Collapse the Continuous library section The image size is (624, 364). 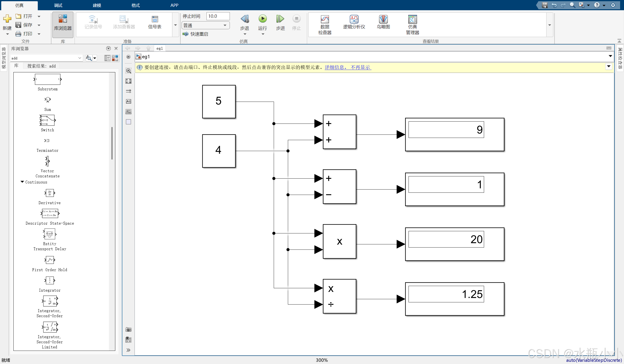point(22,182)
